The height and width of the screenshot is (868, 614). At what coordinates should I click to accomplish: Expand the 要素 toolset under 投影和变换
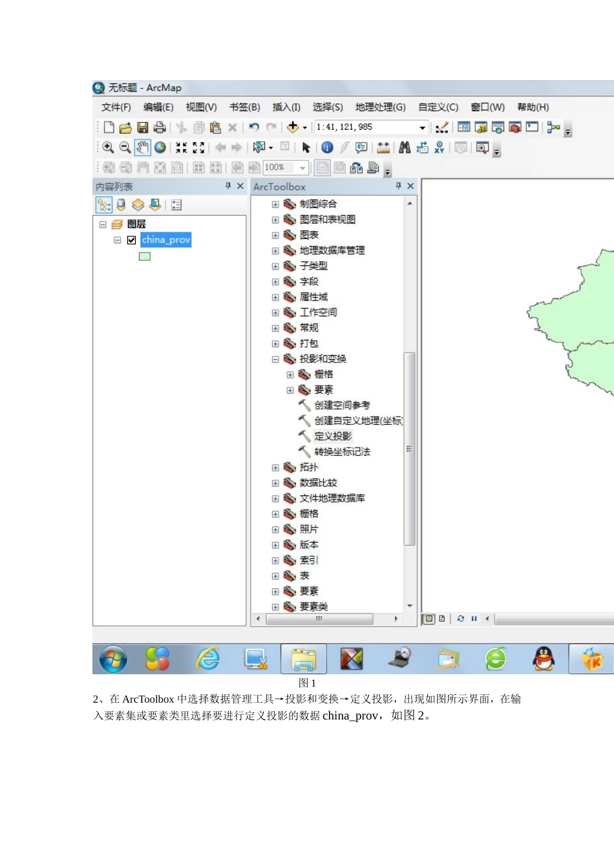tap(290, 390)
